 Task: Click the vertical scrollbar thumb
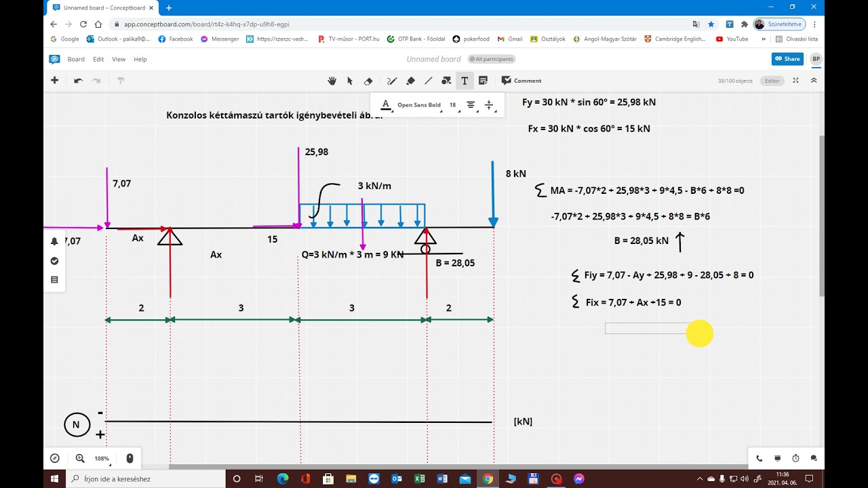pos(822,216)
